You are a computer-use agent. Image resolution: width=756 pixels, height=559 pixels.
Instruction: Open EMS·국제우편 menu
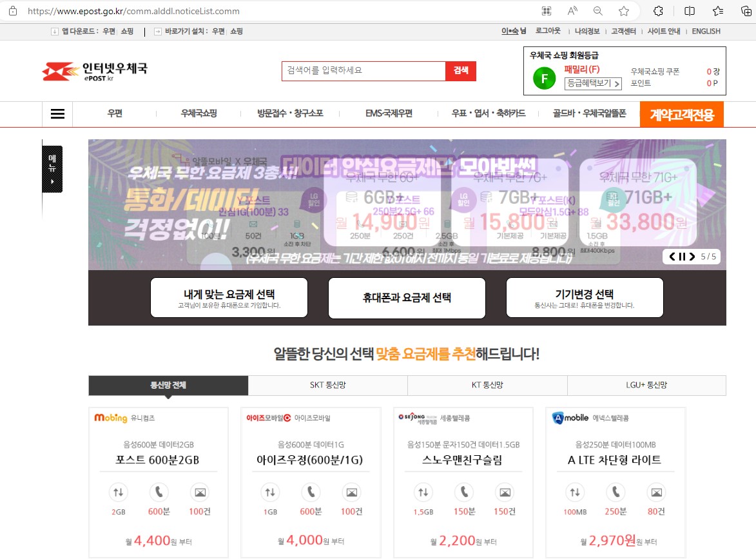389,113
